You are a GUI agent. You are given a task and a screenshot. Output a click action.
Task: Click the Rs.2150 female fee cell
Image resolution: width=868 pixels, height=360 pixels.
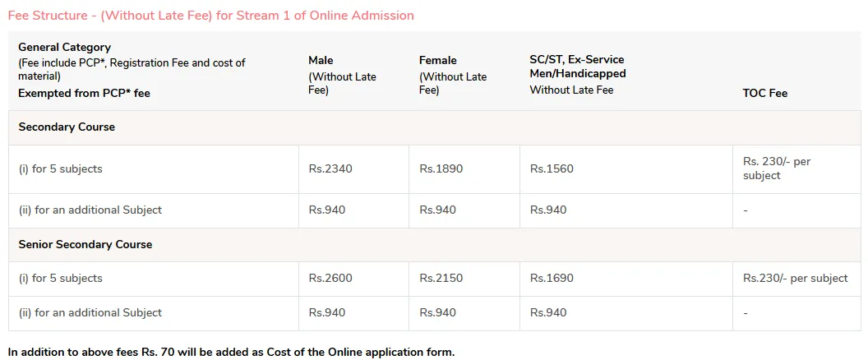[441, 278]
